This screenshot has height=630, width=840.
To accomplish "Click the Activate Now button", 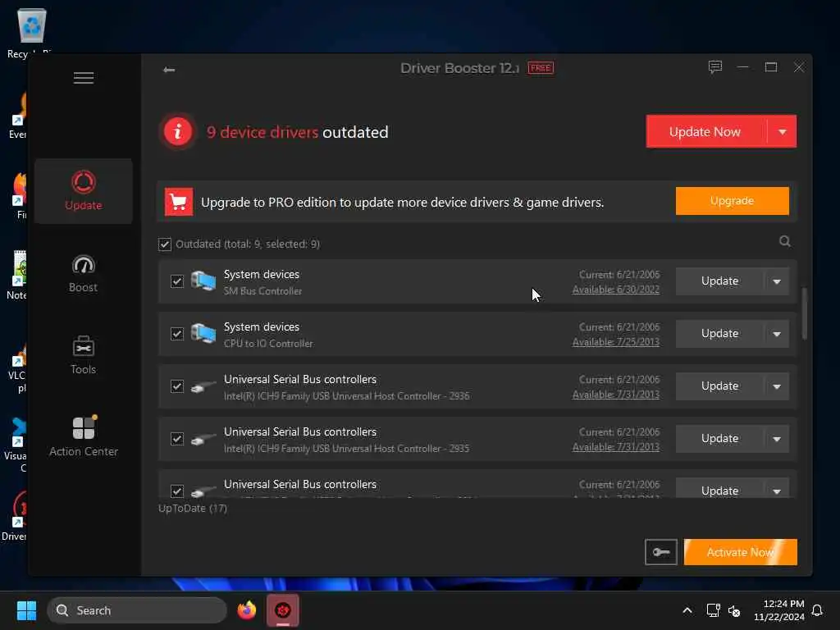I will pyautogui.click(x=741, y=552).
